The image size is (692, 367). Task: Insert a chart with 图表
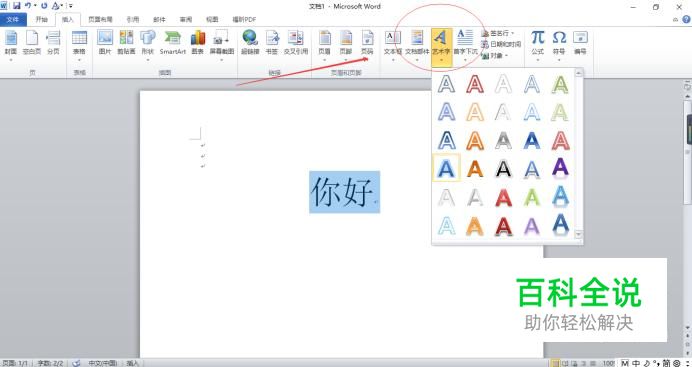tap(198, 43)
